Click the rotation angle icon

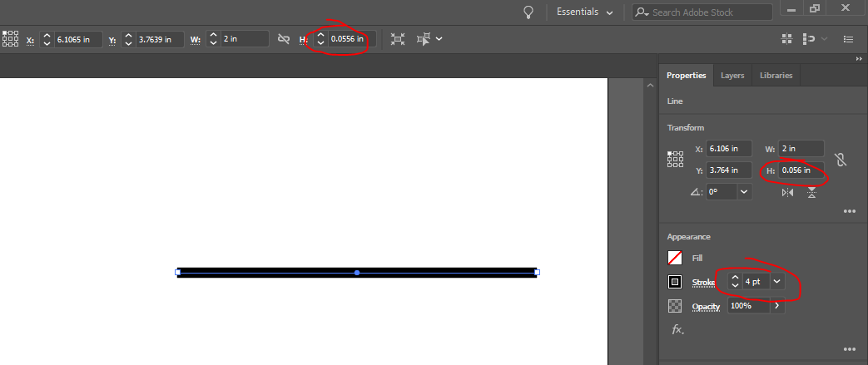coord(697,192)
